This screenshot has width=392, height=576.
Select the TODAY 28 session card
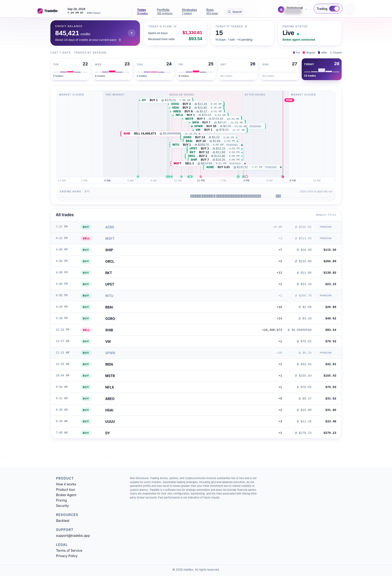coord(322,69)
